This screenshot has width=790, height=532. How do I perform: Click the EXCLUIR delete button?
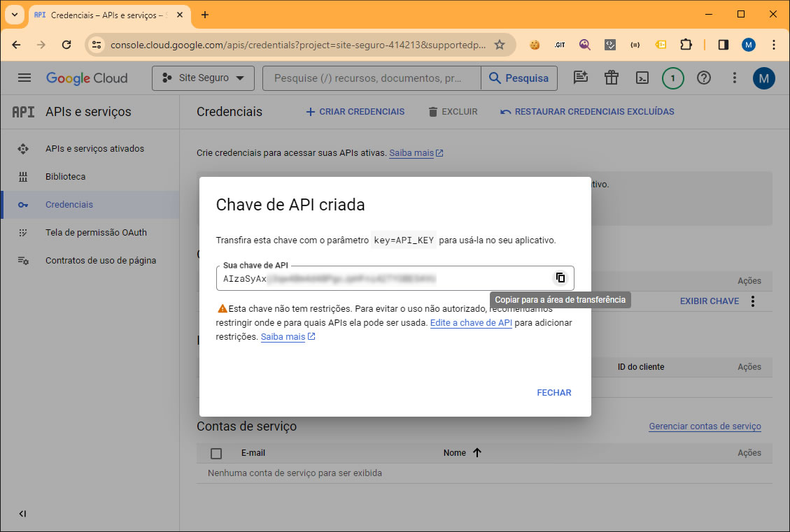453,112
